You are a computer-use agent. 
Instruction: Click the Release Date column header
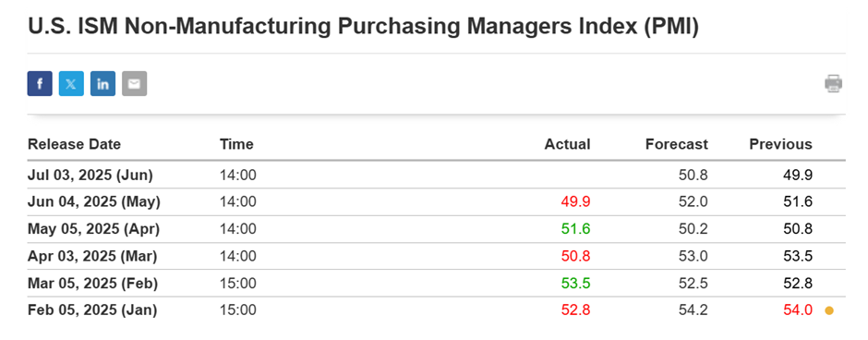coord(74,144)
